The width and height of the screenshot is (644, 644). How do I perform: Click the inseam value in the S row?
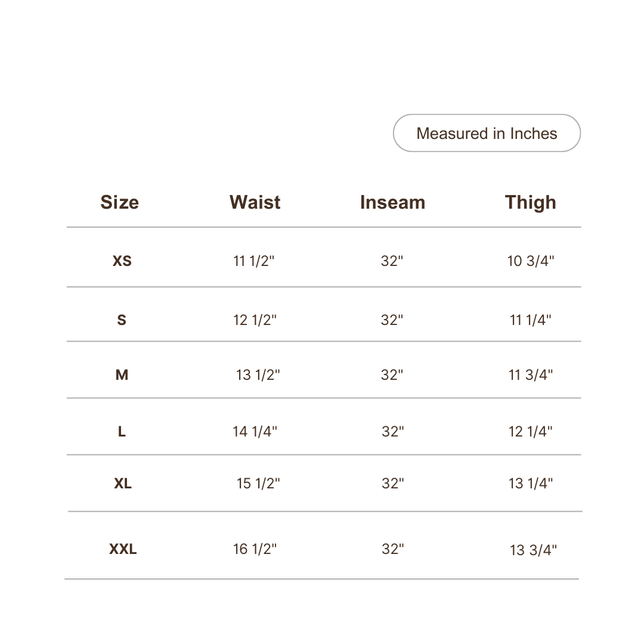coord(392,320)
